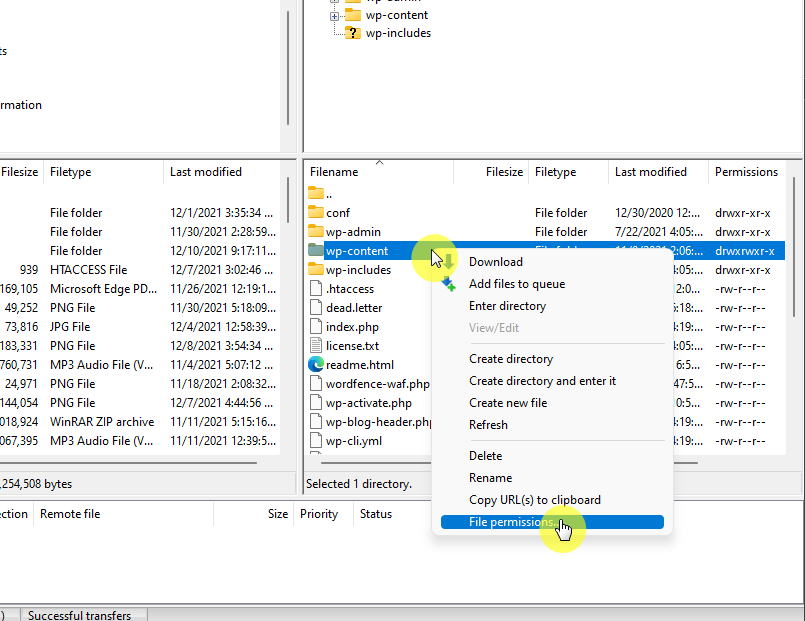The image size is (805, 621).
Task: Sort remote list by Permissions column
Action: click(746, 172)
